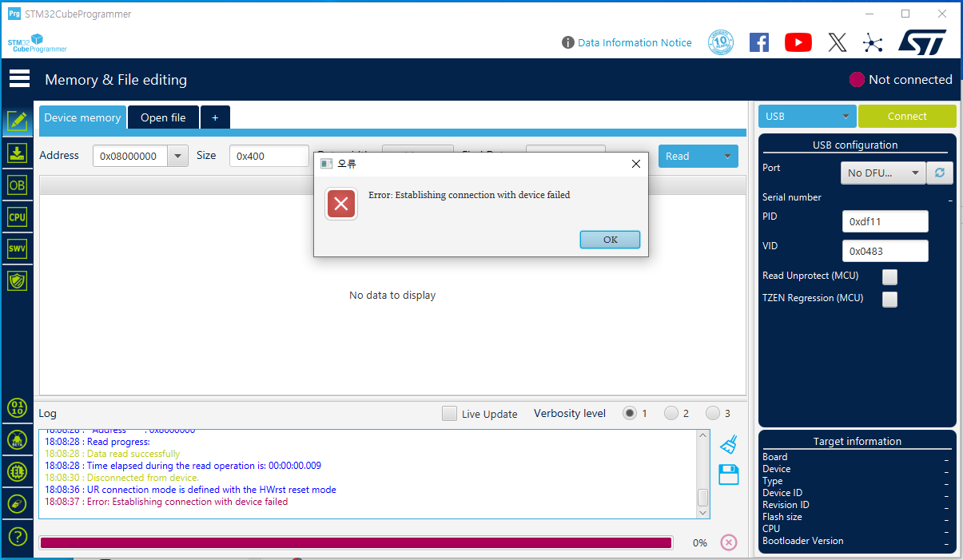963x560 pixels.
Task: Open the Address dropdown arrow
Action: coord(177,156)
